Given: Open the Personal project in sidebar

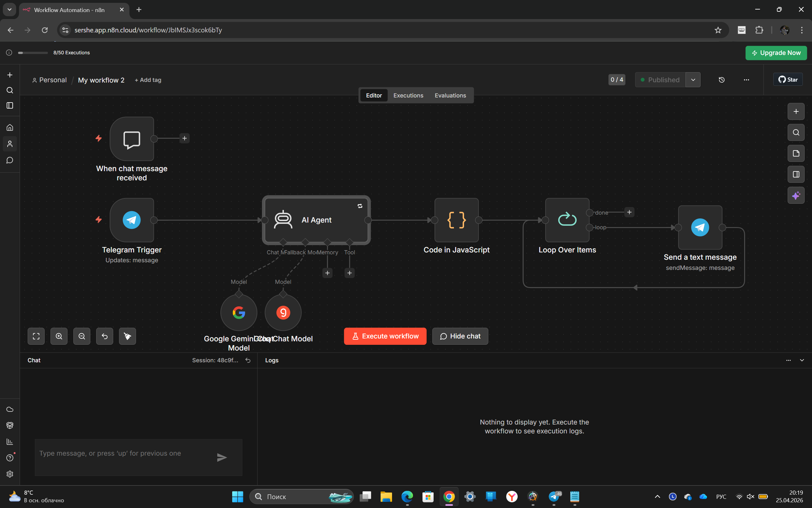Looking at the screenshot, I should (x=10, y=144).
